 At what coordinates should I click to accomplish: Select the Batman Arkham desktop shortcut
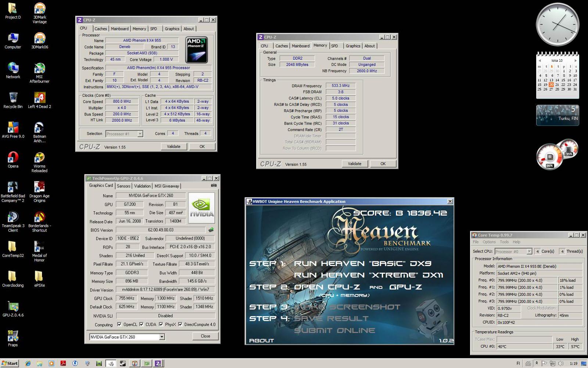pyautogui.click(x=39, y=132)
